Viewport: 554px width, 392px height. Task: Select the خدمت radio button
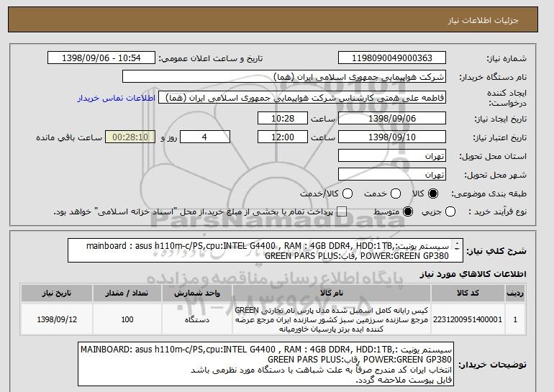coord(396,193)
